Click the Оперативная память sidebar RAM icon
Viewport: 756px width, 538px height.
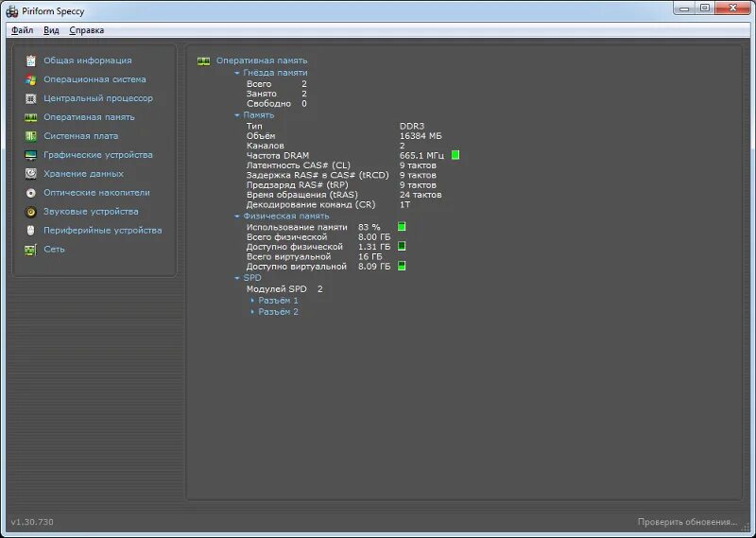[31, 117]
